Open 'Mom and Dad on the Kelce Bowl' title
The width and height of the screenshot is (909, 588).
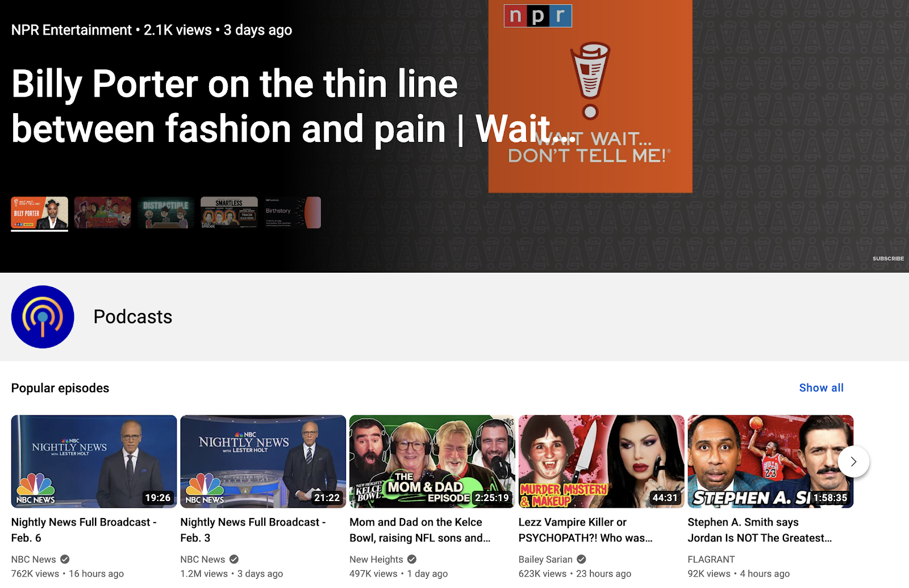[x=420, y=530]
